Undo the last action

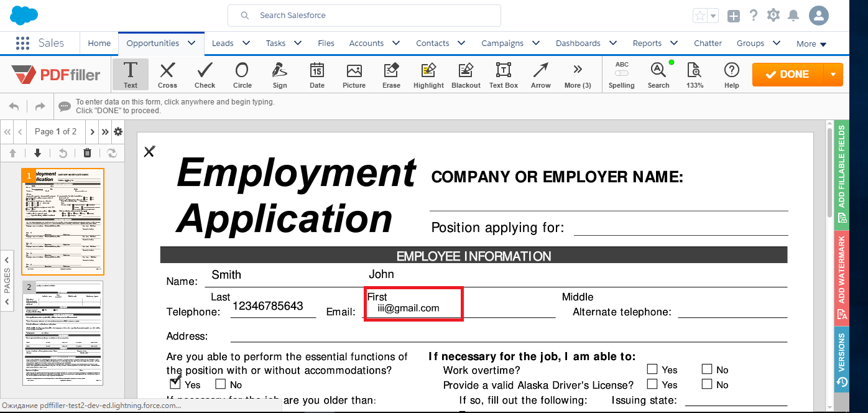pyautogui.click(x=14, y=106)
